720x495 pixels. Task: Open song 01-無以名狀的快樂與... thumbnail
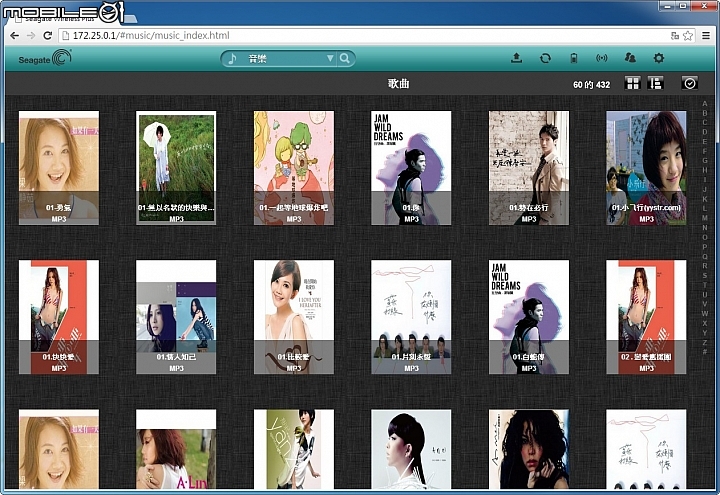176,168
